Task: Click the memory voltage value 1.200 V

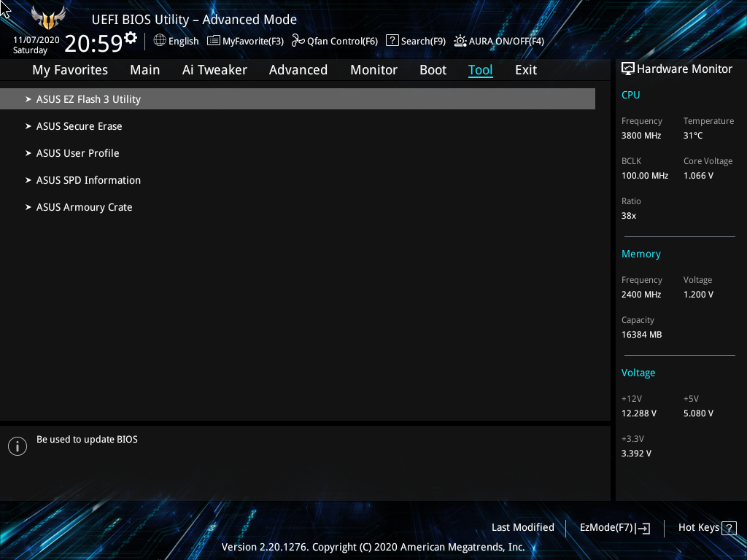Action: click(x=698, y=295)
